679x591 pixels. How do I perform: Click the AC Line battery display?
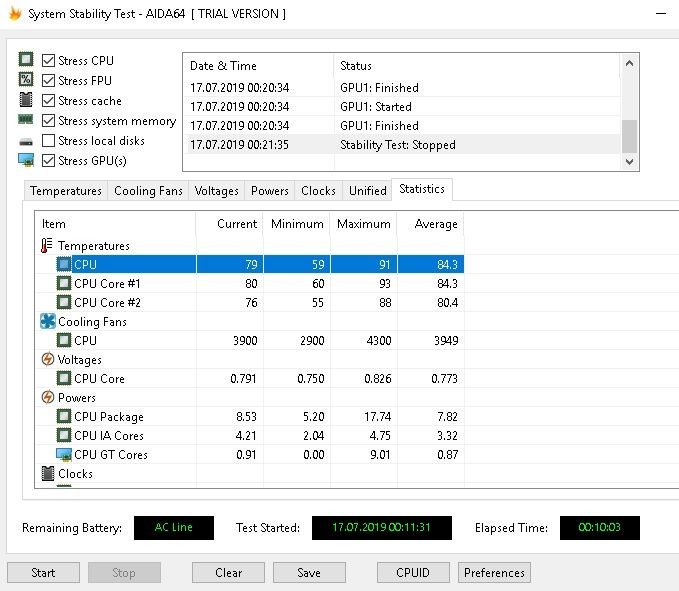(x=174, y=528)
